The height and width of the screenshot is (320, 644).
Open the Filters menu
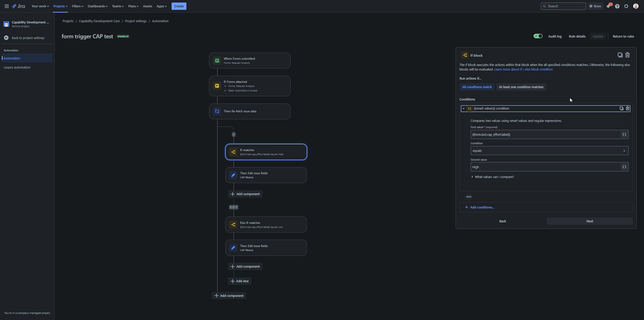coord(77,6)
